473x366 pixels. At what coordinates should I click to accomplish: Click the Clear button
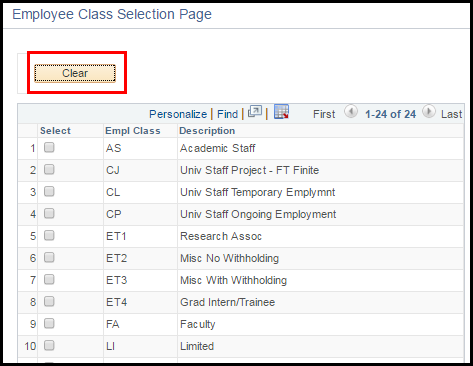coord(75,73)
